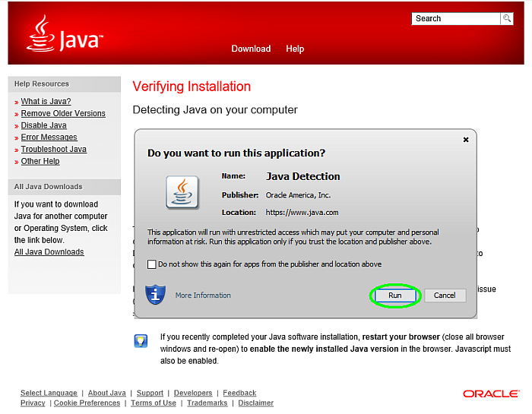532x414 pixels.
Task: Focus the Search input field
Action: click(x=456, y=19)
